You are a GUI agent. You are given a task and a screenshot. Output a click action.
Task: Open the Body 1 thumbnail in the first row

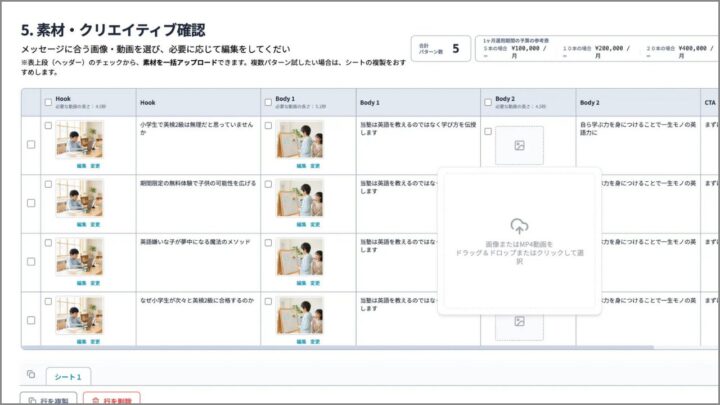coord(299,140)
